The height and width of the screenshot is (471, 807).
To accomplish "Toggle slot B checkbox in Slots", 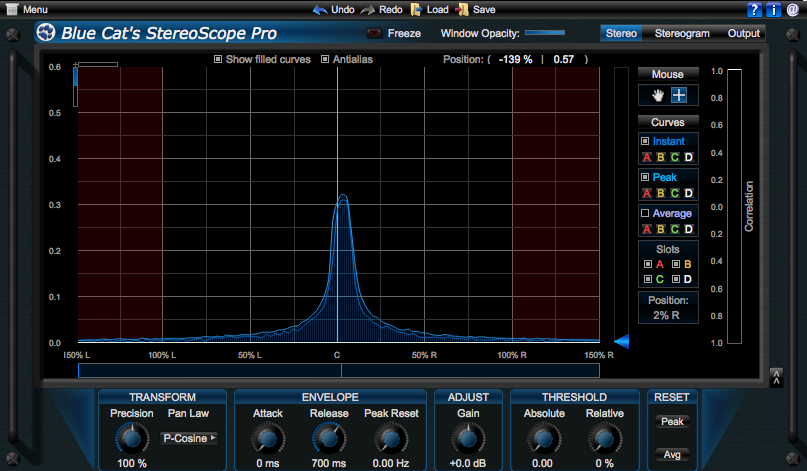I will click(x=676, y=264).
